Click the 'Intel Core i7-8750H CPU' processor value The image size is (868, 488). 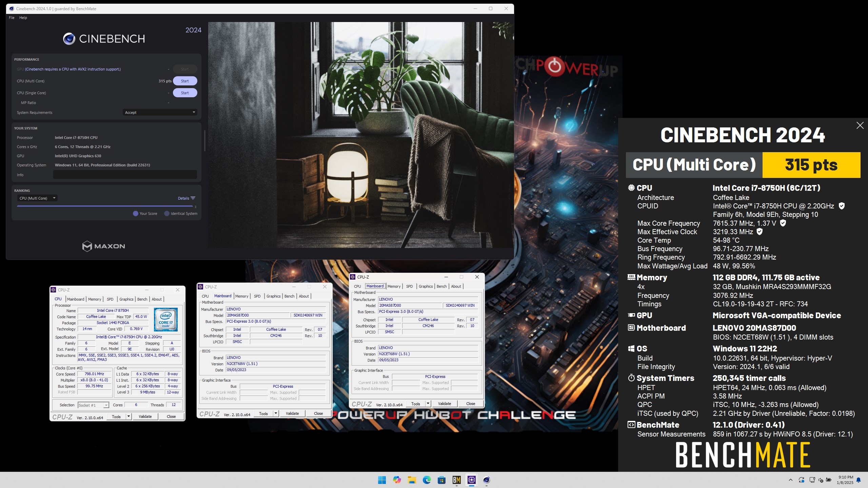click(x=76, y=138)
